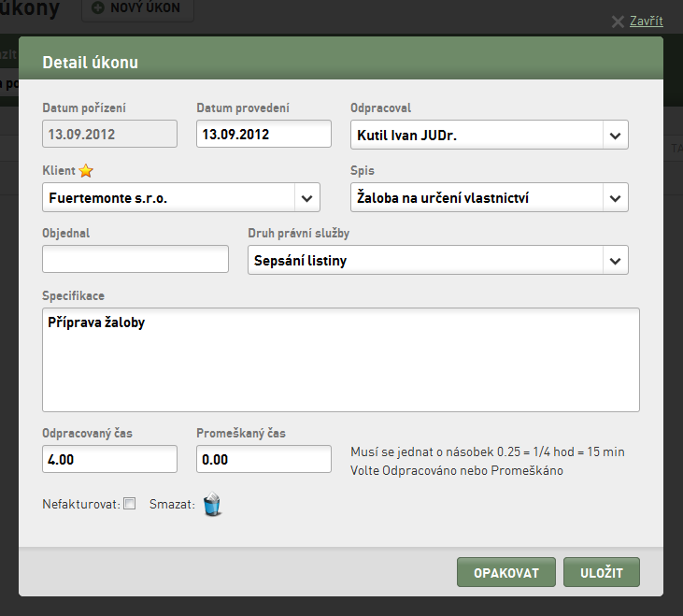Select the Sepsání listiny combo box
Screen dimensions: 683x616
click(x=438, y=260)
